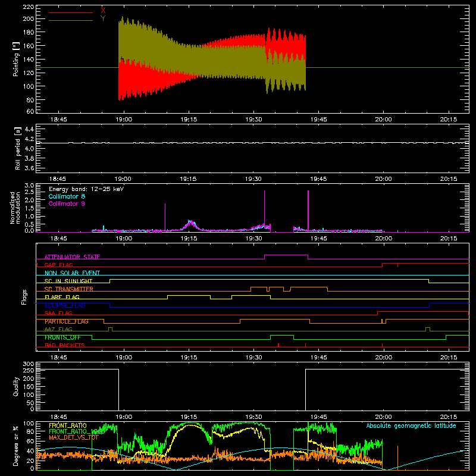This screenshot has width=476, height=476.
Task: Click the magenta spike near 19:10 in modulation plot
Action: pyautogui.click(x=165, y=217)
